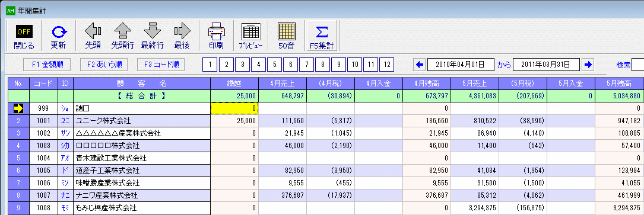Select customer ユニーク株式会社
Screen dimensions: 644x215
(142, 121)
